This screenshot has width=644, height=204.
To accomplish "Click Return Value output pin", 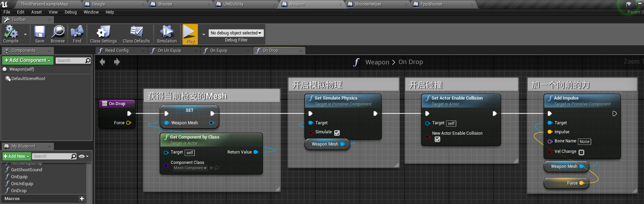I will point(256,152).
